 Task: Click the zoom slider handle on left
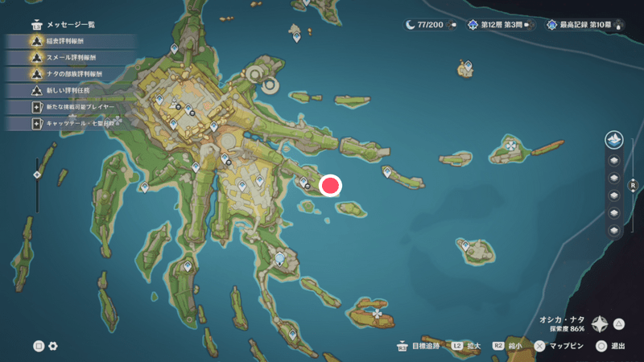(x=37, y=175)
